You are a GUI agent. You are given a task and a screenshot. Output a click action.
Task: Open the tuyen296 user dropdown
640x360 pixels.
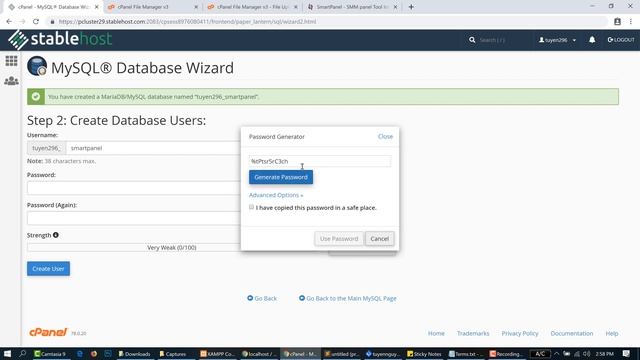point(558,40)
